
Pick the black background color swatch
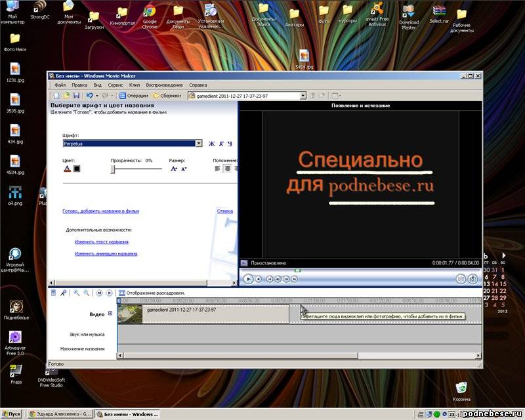[x=77, y=169]
